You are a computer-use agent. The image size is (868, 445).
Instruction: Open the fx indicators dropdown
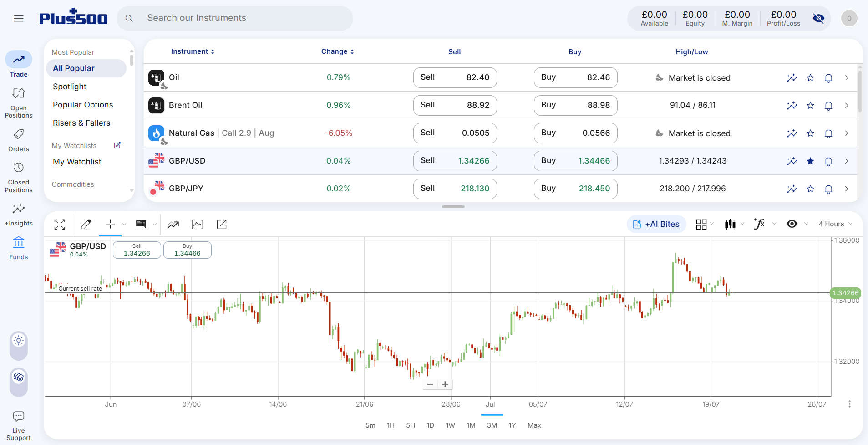[x=765, y=224]
